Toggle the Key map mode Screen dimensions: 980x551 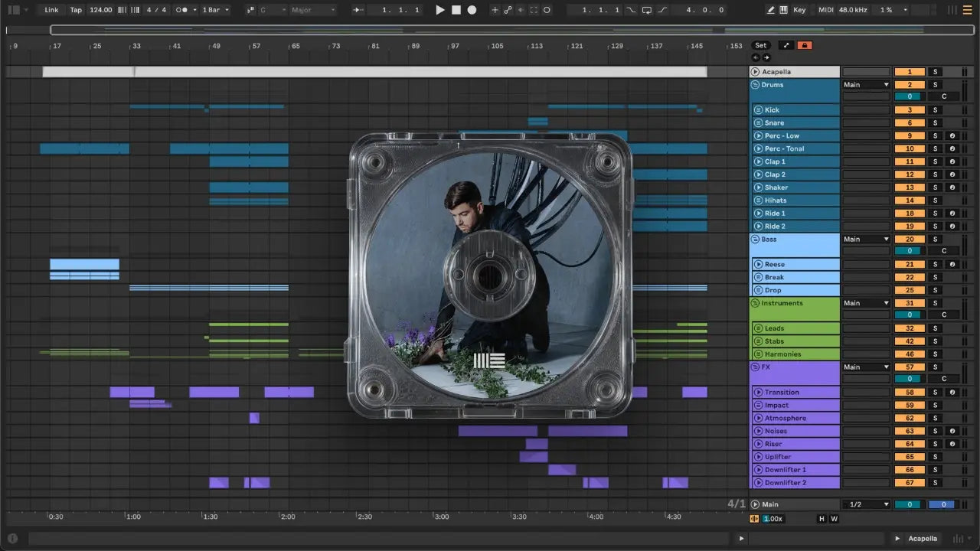799,10
